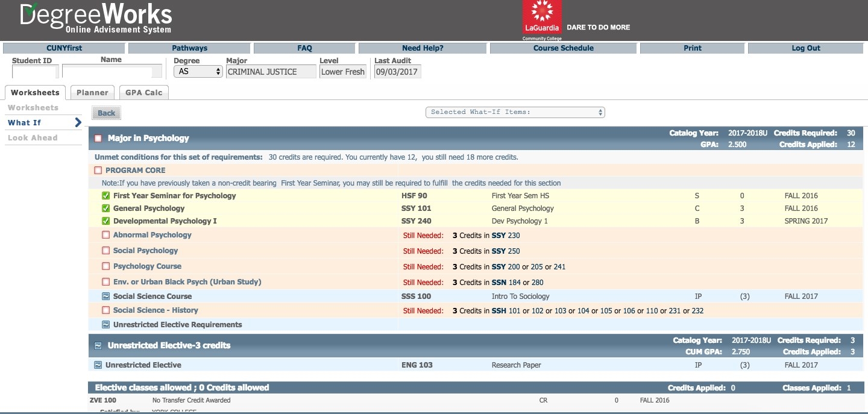Open the Need Help? menu item
Image resolution: width=868 pixels, height=414 pixels.
(x=423, y=48)
